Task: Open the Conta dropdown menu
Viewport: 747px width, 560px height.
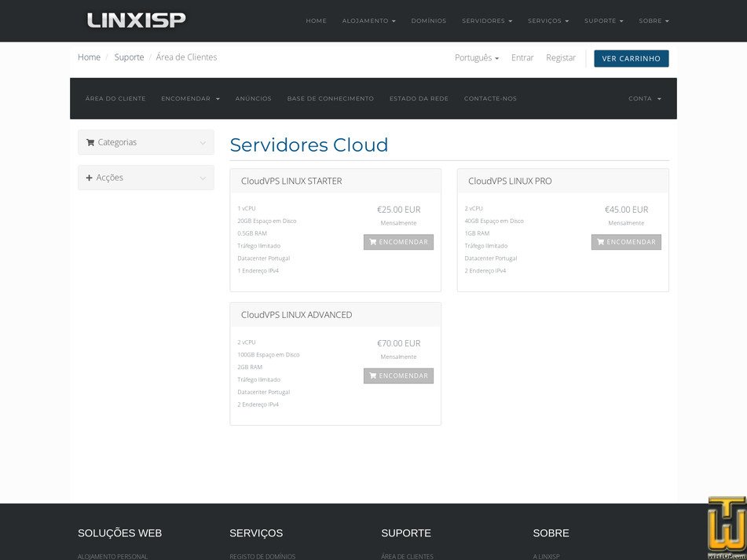Action: point(645,99)
